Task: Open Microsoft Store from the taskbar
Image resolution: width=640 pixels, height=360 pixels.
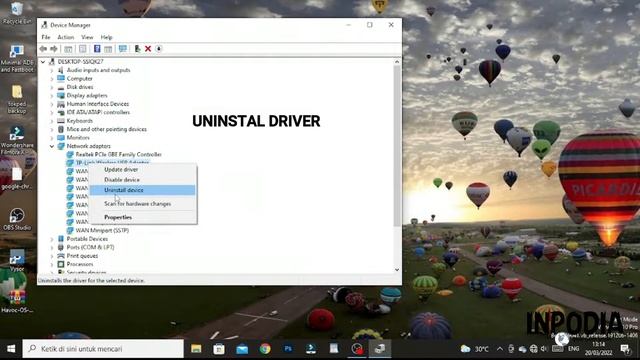Action: tap(219, 349)
